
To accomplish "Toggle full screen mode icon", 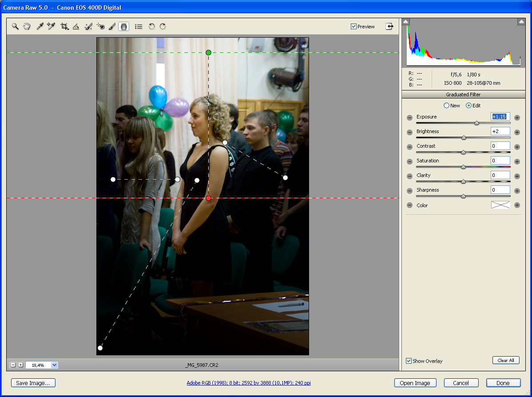I will 389,27.
